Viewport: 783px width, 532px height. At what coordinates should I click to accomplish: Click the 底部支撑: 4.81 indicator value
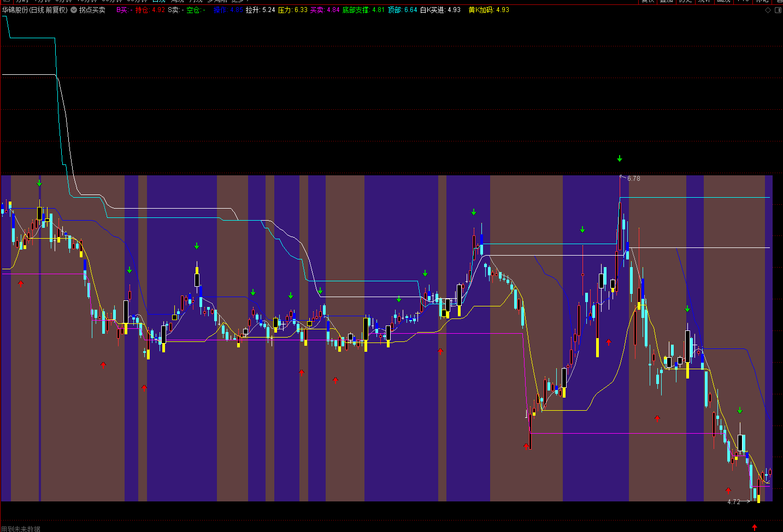[x=363, y=10]
